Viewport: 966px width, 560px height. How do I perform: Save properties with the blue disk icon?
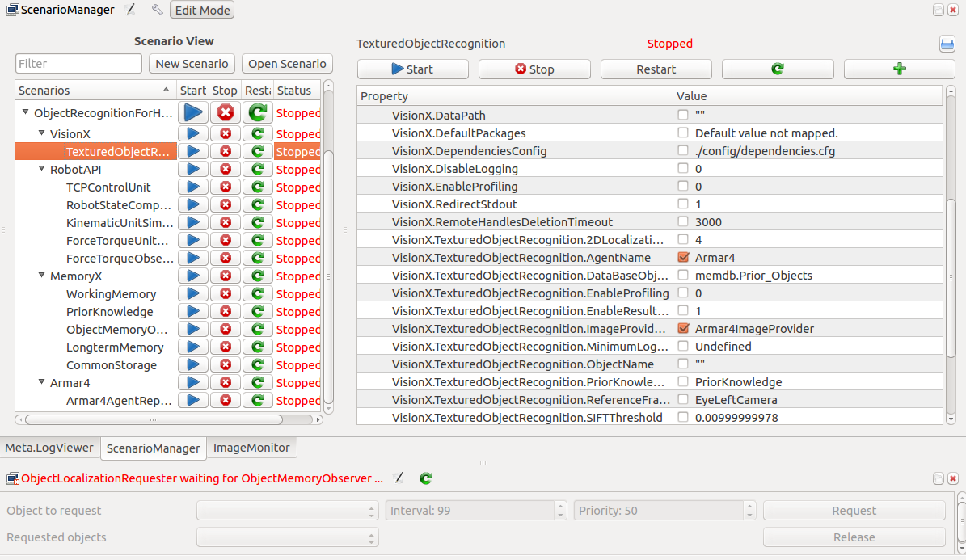(947, 44)
